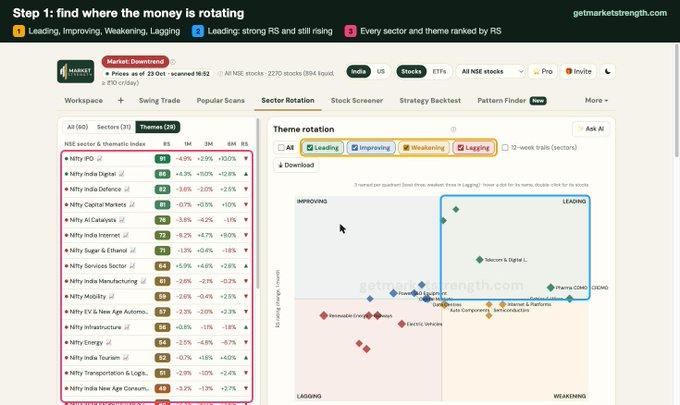Sort by the 1M column header
The image size is (680, 405).
click(x=187, y=144)
